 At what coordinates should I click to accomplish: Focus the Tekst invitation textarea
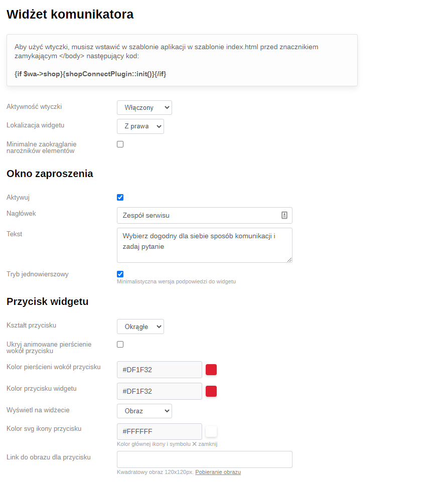(204, 245)
